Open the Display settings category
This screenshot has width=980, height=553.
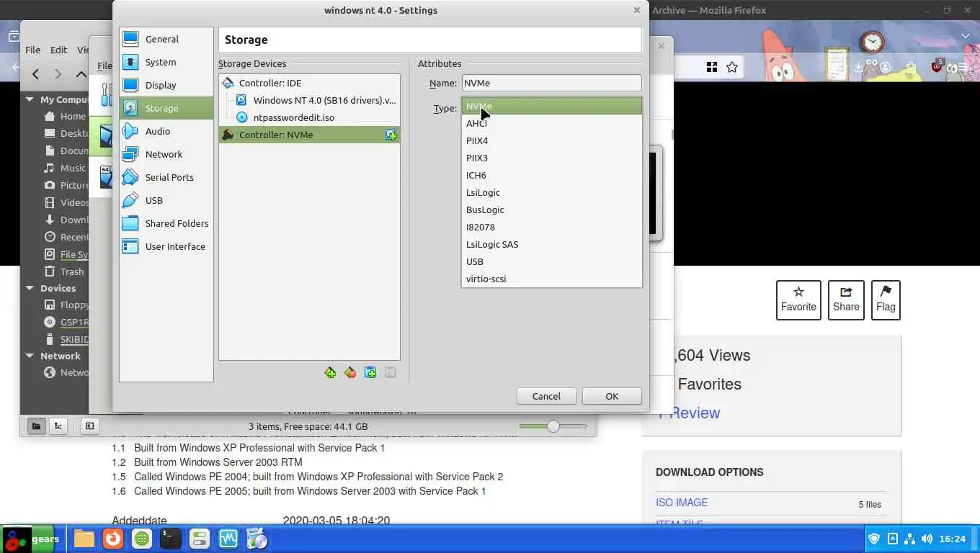[166, 85]
